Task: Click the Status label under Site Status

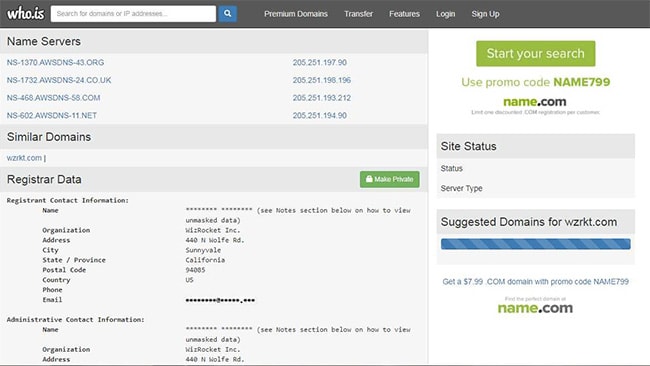Action: click(x=451, y=169)
